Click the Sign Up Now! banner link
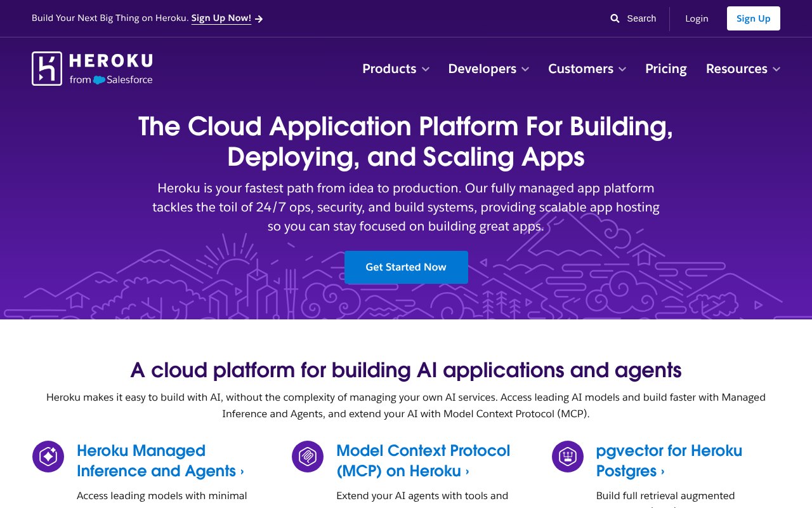 221,18
